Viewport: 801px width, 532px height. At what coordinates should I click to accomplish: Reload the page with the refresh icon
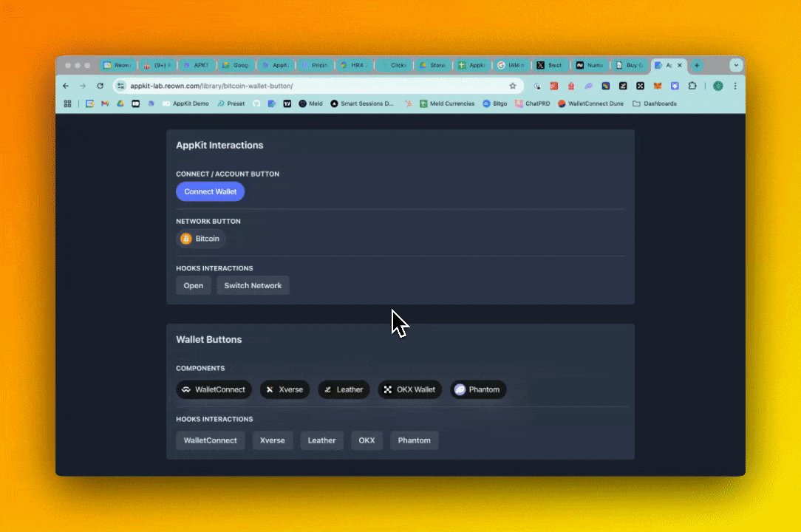click(100, 86)
